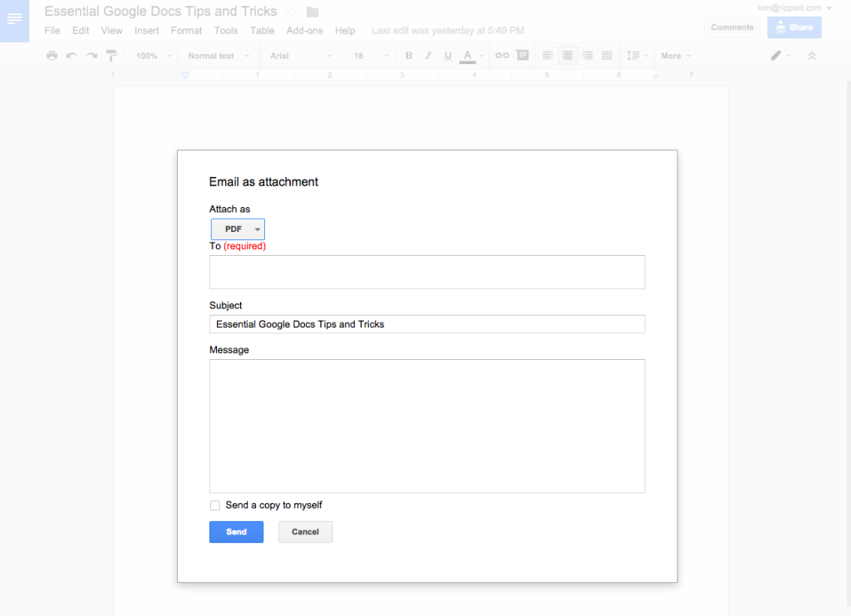Toggle bold formatting
The width and height of the screenshot is (851, 616).
point(408,55)
